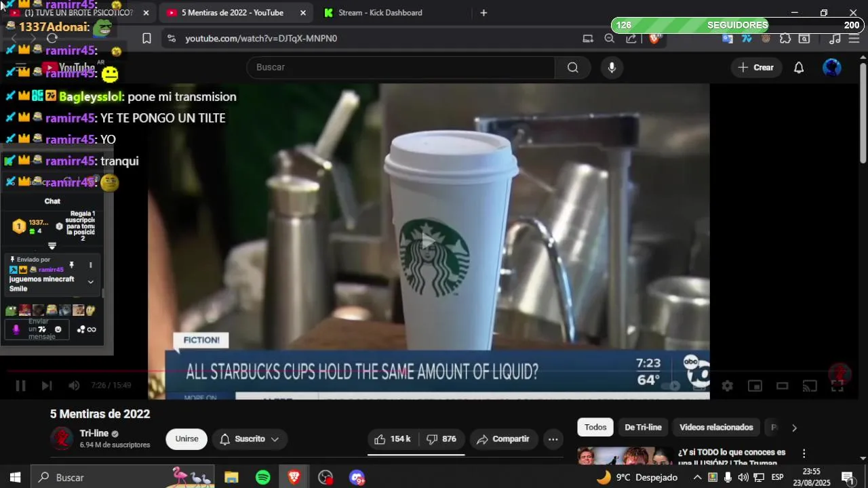
Task: Open the Tri-line channel name link
Action: click(94, 434)
